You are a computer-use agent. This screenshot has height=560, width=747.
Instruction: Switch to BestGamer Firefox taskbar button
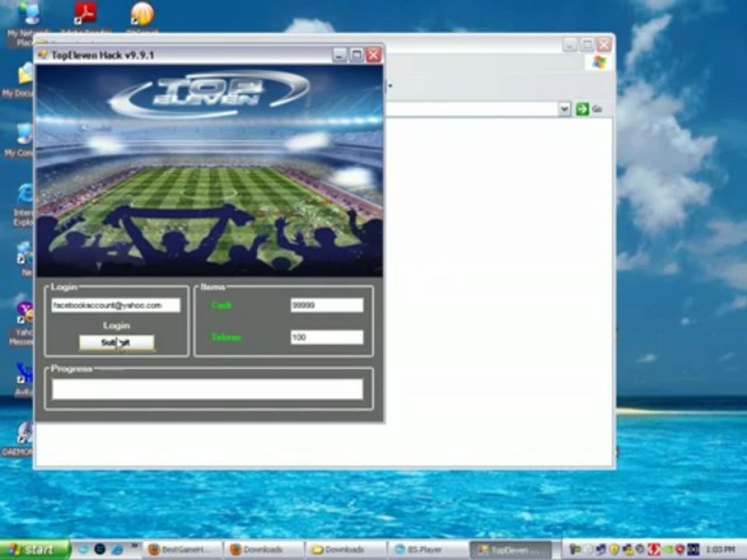[x=184, y=550]
